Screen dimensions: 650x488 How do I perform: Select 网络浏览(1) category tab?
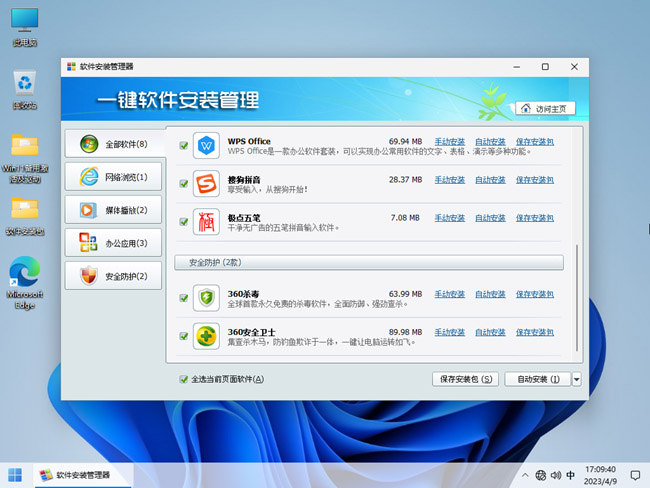coord(114,177)
